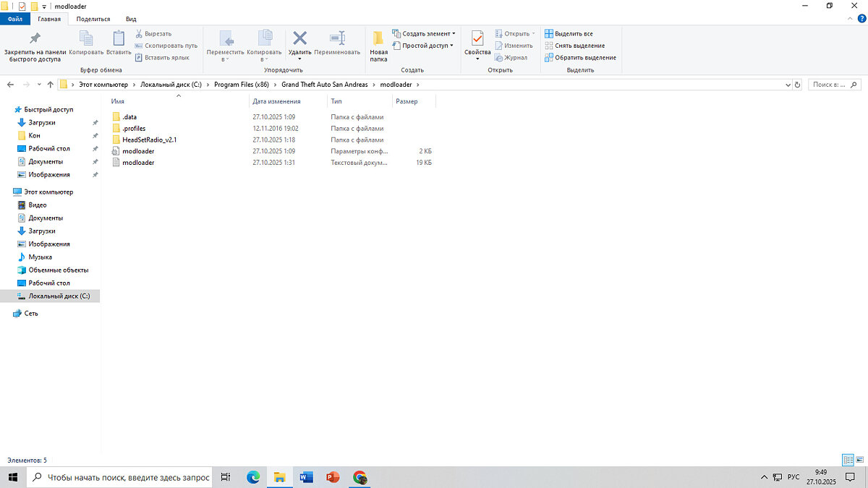Click the Copy icon in the ribbon
Image resolution: width=868 pixels, height=488 pixels.
click(86, 40)
